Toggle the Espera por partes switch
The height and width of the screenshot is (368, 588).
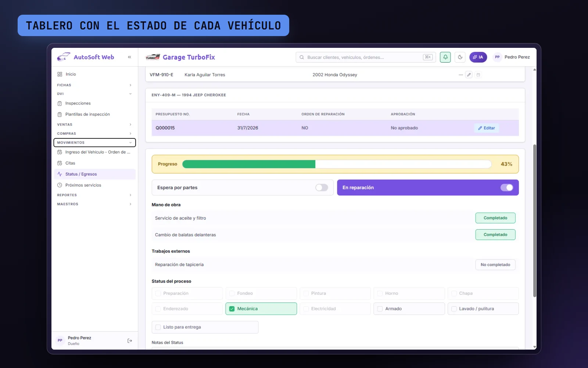(x=322, y=188)
